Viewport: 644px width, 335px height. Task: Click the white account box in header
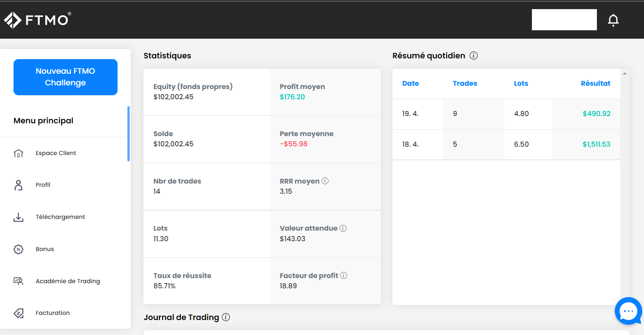point(564,20)
